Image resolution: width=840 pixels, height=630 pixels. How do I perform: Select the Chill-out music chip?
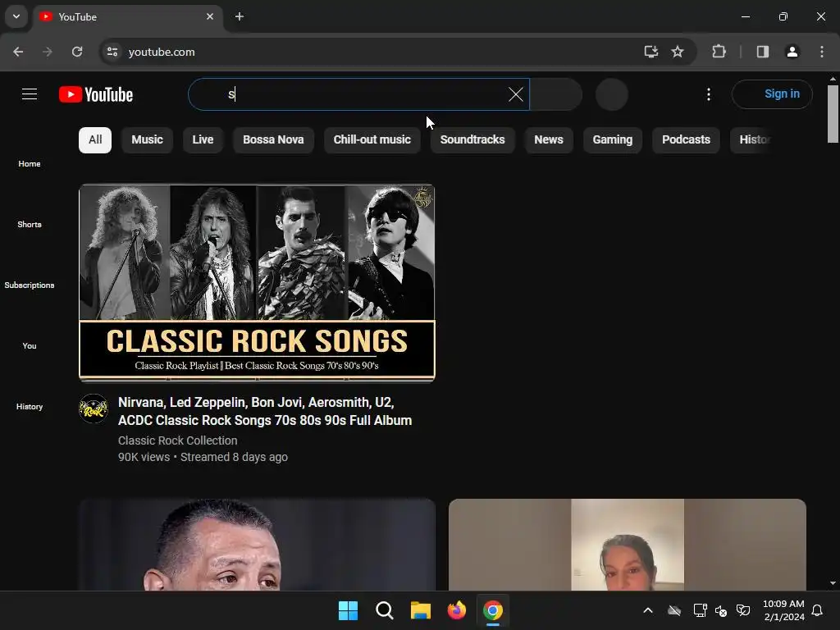pyautogui.click(x=372, y=139)
